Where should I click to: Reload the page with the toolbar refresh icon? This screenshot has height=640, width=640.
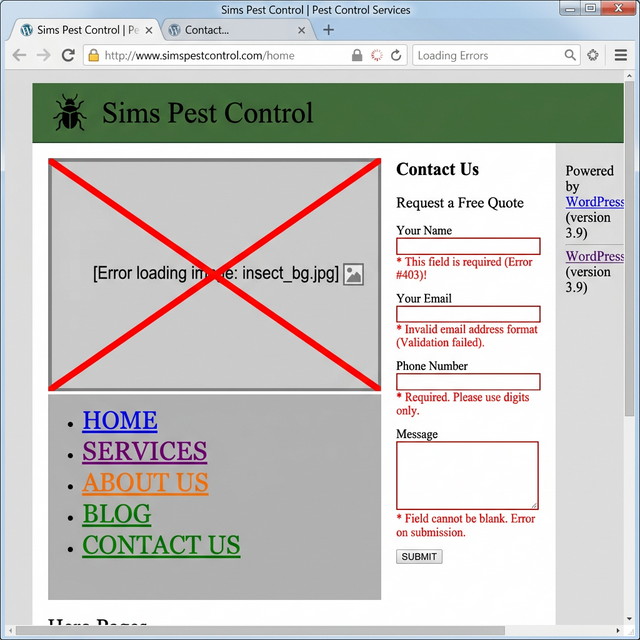point(68,55)
